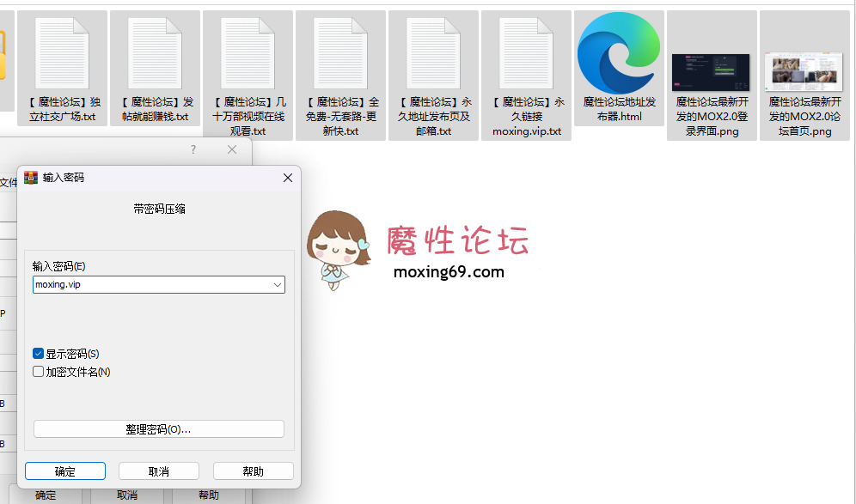Click 帮助 in the 输入密码 dialog
The image size is (856, 504).
click(253, 471)
